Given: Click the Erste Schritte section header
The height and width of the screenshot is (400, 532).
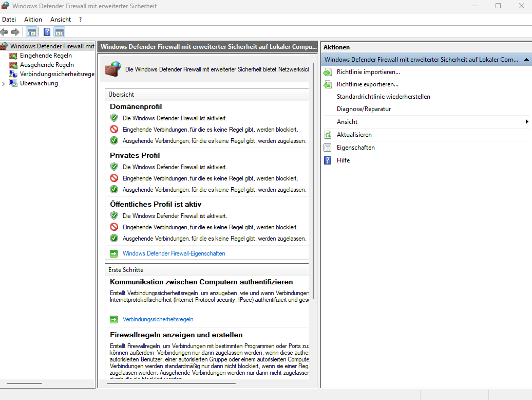Looking at the screenshot, I should pyautogui.click(x=126, y=270).
